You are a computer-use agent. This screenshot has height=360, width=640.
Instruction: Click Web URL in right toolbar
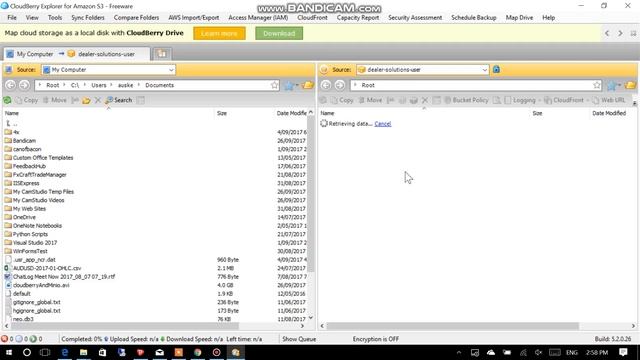[x=609, y=100]
